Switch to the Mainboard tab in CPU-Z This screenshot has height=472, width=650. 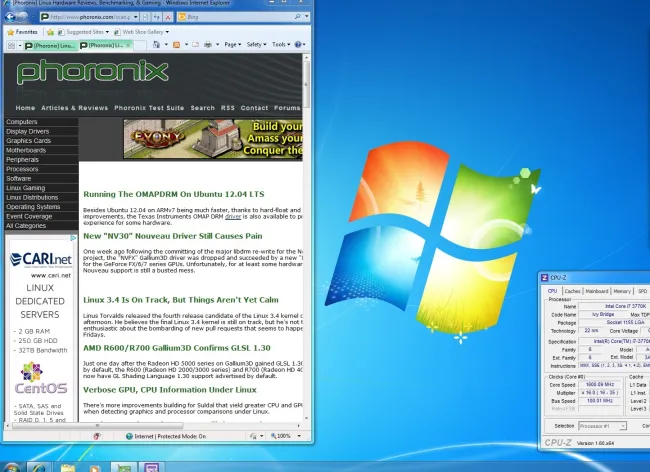(x=597, y=291)
